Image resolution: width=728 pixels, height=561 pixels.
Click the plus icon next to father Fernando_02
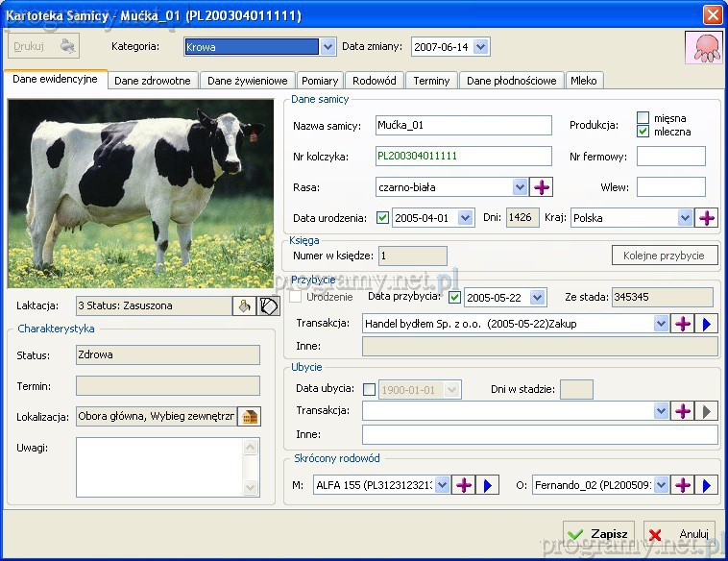pos(682,486)
